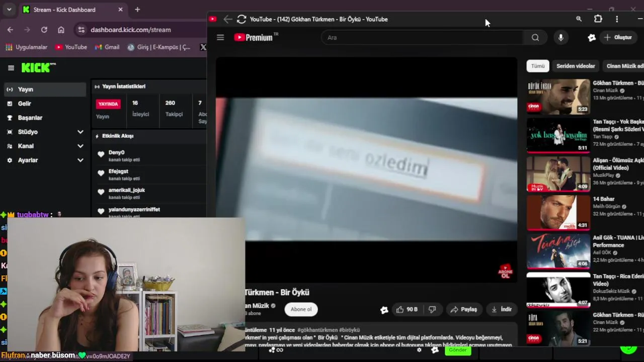Viewport: 644px width, 362px height.
Task: Click the İndir download button
Action: [502, 309]
